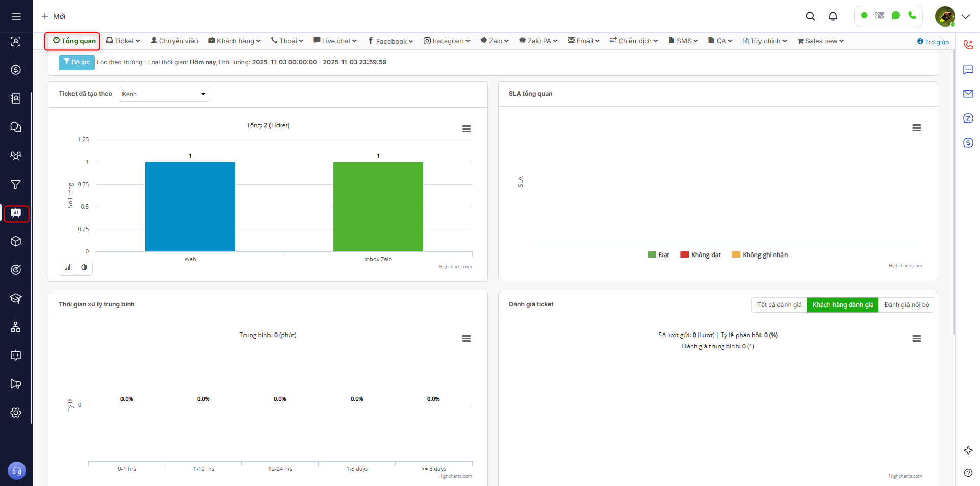The image size is (980, 486).
Task: Expand user avatar account dropdown
Action: (965, 16)
